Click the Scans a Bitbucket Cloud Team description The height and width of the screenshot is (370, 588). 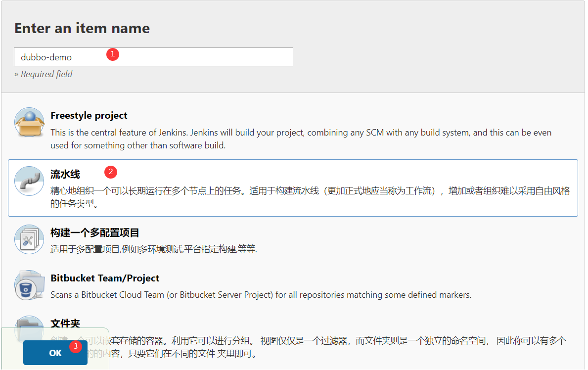click(261, 295)
